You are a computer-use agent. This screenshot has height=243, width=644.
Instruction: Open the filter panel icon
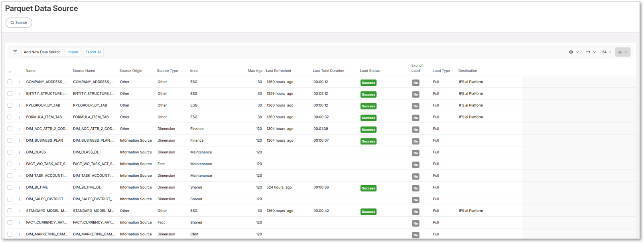coord(15,52)
